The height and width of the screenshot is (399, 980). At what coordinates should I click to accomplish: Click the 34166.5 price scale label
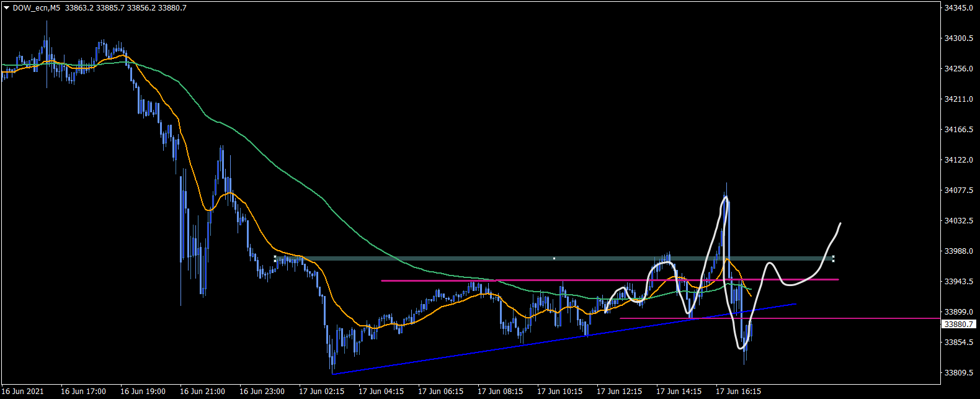point(958,130)
